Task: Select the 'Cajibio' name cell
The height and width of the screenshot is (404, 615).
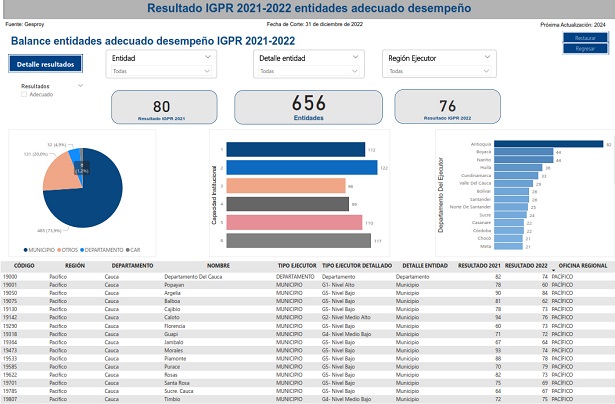Action: [x=172, y=309]
